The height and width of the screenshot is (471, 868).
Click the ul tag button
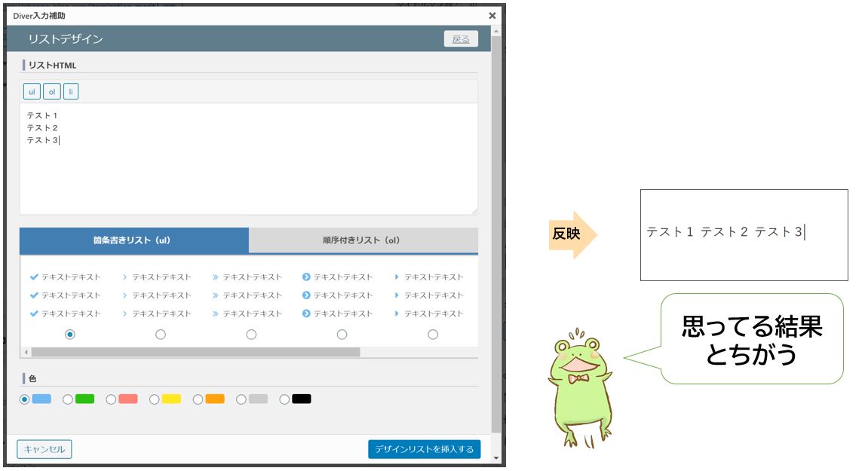click(x=32, y=92)
